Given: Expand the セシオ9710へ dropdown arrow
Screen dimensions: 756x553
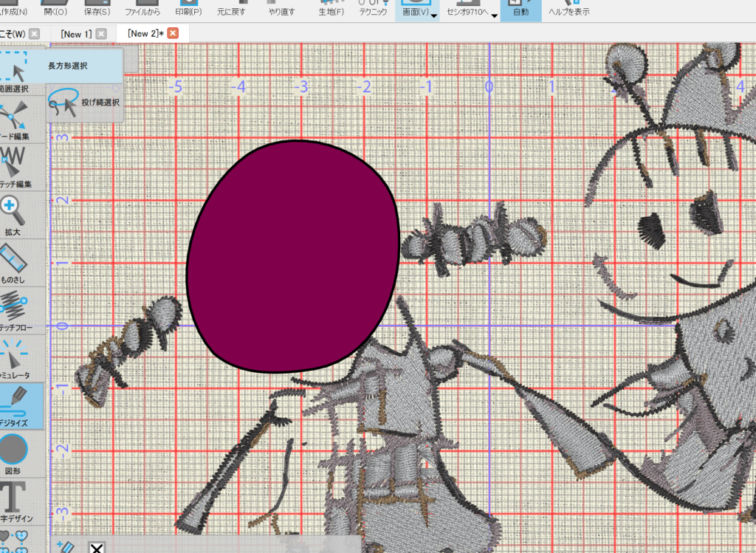Looking at the screenshot, I should (494, 16).
